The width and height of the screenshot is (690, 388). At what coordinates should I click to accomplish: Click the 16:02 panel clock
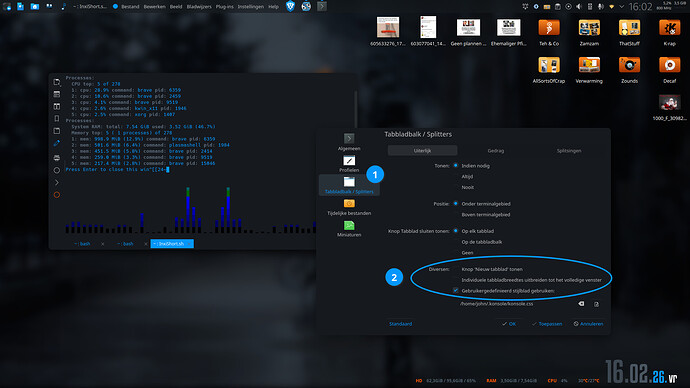(x=640, y=7)
